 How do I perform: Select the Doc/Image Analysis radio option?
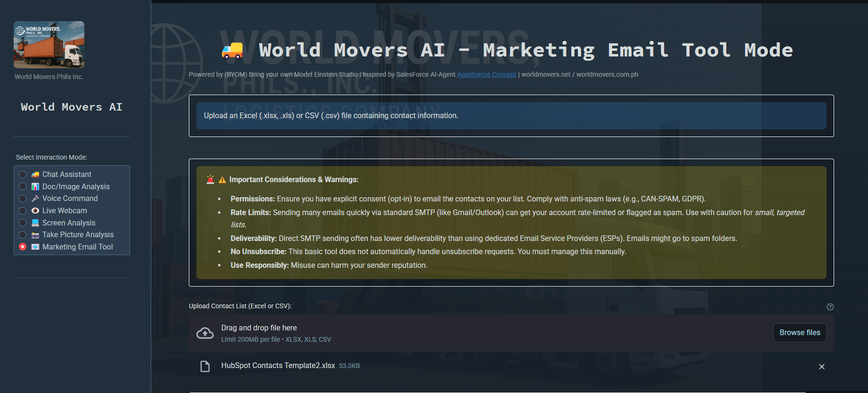coord(23,187)
